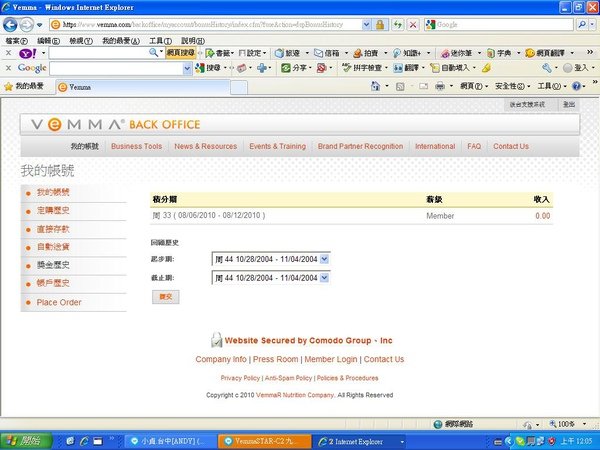Click the blue Help question mark icon
The image size is (600, 450).
576,86
